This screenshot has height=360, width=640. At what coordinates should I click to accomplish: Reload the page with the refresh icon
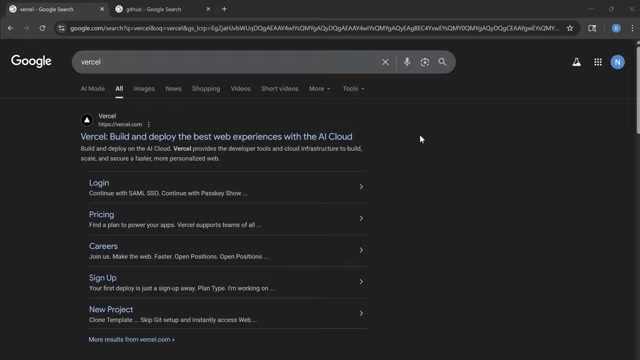pos(42,28)
